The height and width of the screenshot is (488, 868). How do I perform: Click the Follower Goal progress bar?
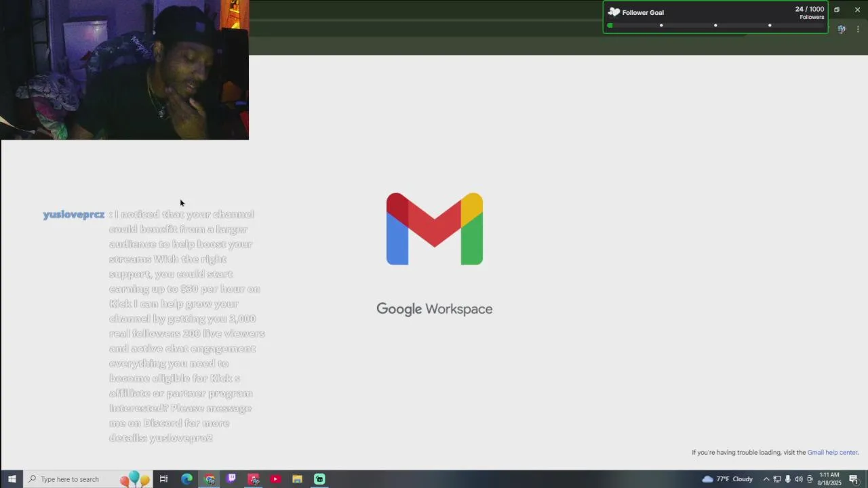715,26
